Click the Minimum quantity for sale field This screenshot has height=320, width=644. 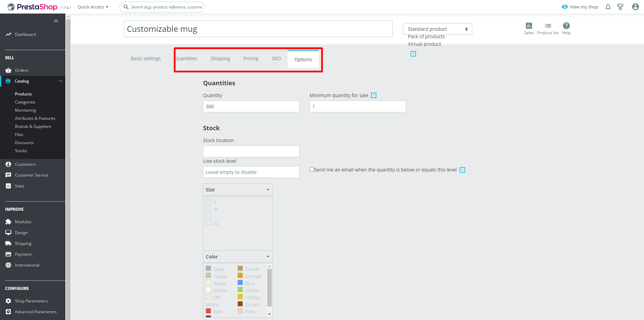pyautogui.click(x=358, y=107)
